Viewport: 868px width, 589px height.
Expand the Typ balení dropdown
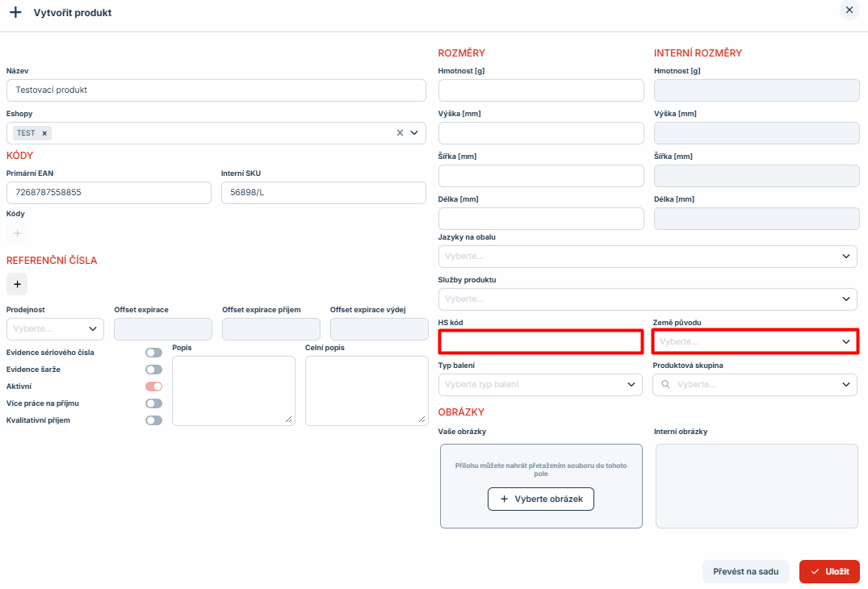(x=540, y=385)
